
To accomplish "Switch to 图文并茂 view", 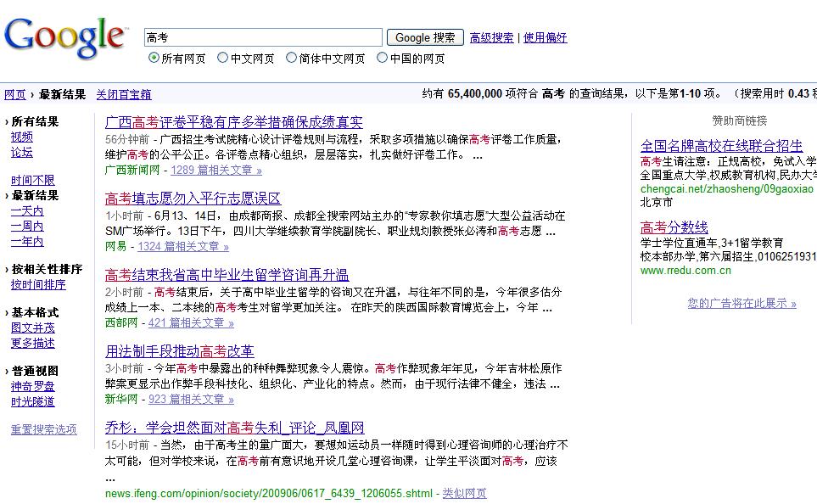I will click(x=33, y=328).
